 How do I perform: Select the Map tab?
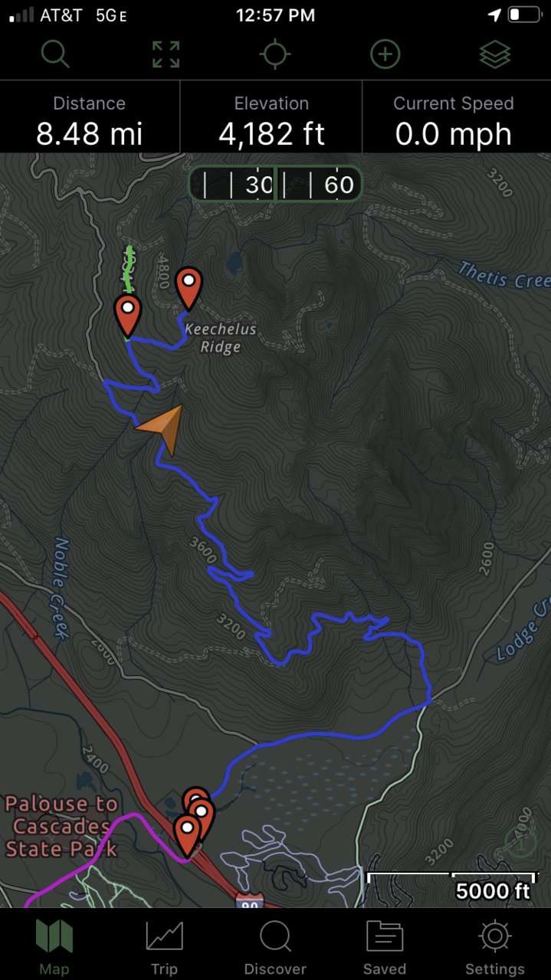pos(54,947)
